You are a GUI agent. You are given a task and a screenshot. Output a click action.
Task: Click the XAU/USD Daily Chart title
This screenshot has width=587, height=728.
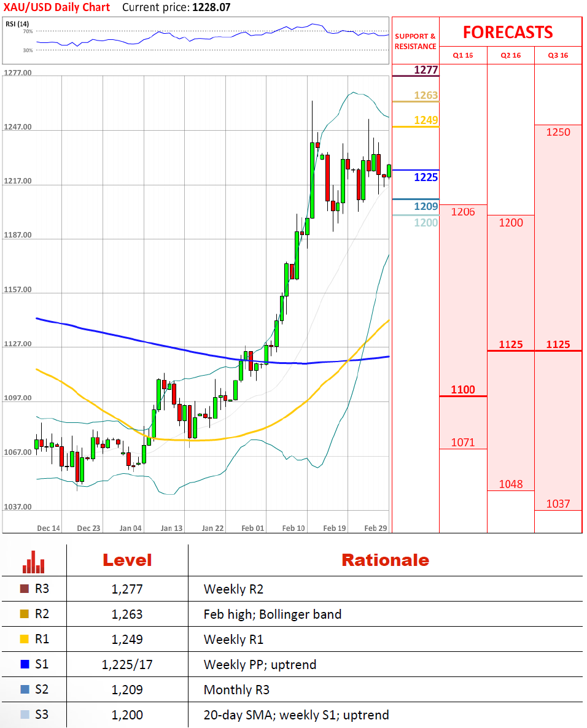[x=56, y=7]
